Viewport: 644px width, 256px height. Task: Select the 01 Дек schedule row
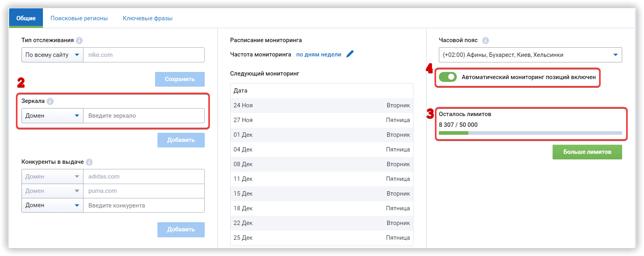coord(322,135)
